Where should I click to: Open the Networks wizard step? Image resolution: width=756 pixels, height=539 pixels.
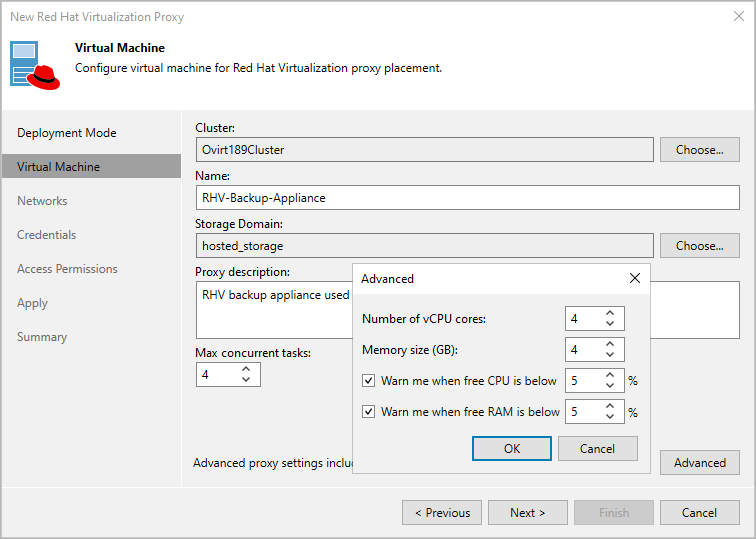coord(42,201)
